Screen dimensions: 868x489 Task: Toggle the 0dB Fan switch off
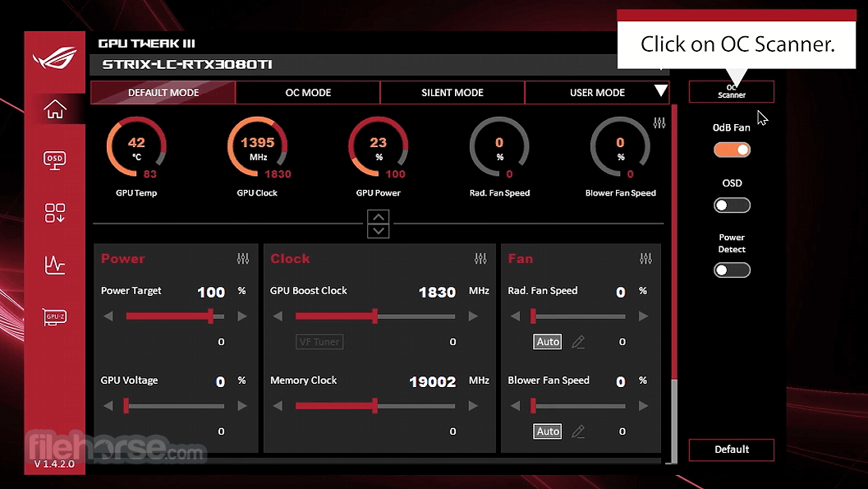(732, 150)
